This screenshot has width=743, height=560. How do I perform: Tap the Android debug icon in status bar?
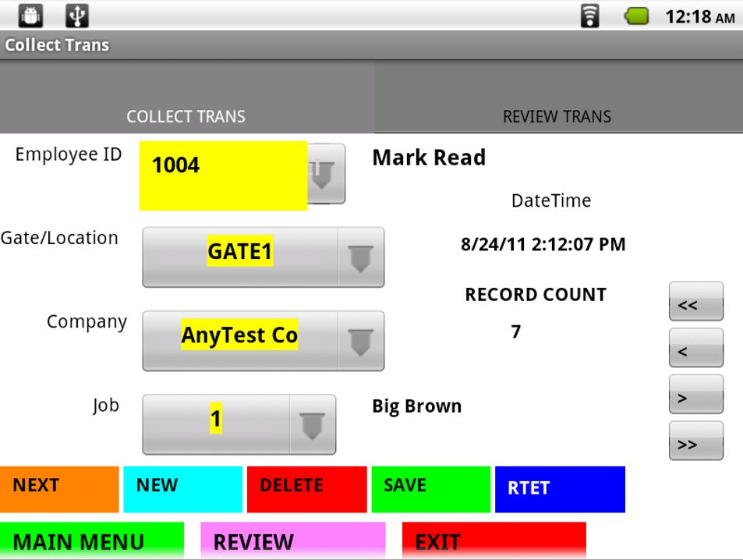(x=30, y=15)
